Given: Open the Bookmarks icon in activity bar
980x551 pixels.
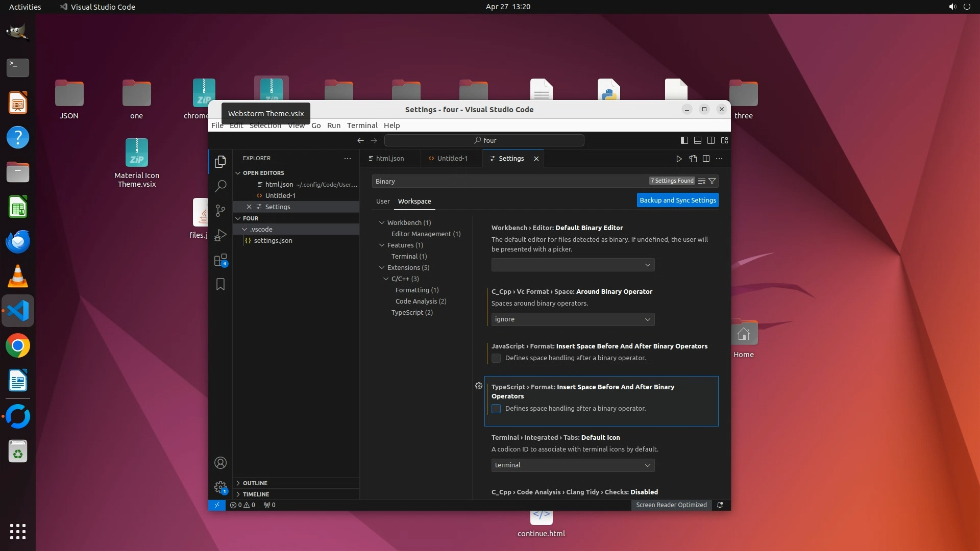Looking at the screenshot, I should coord(220,284).
